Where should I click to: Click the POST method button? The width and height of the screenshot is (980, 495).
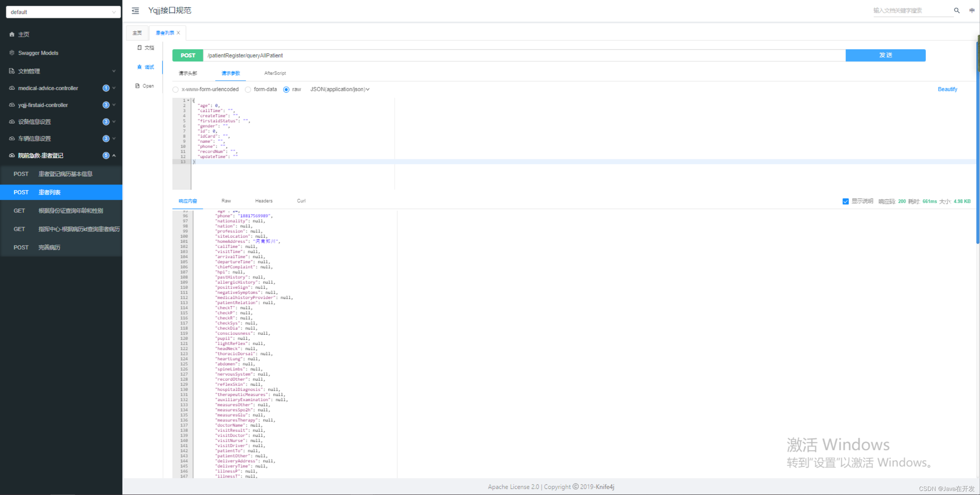pyautogui.click(x=187, y=55)
